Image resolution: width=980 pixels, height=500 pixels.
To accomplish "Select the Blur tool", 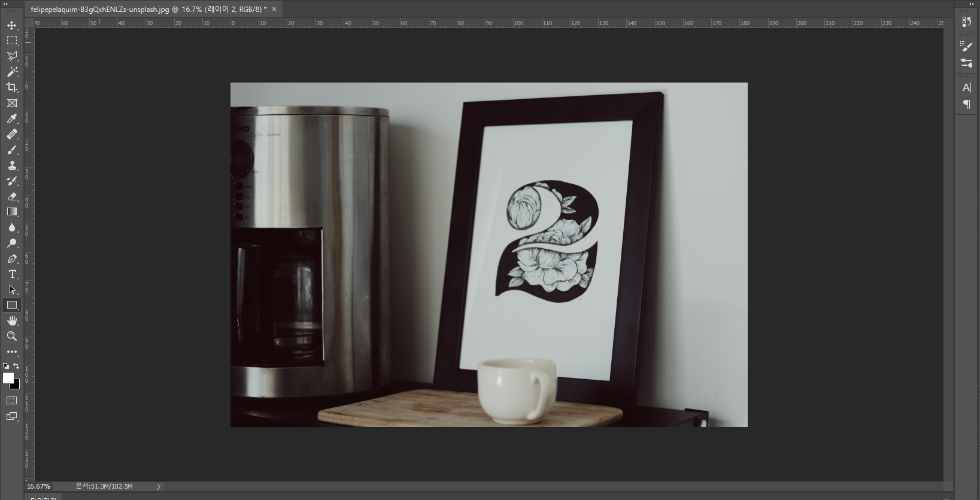I will coord(12,227).
